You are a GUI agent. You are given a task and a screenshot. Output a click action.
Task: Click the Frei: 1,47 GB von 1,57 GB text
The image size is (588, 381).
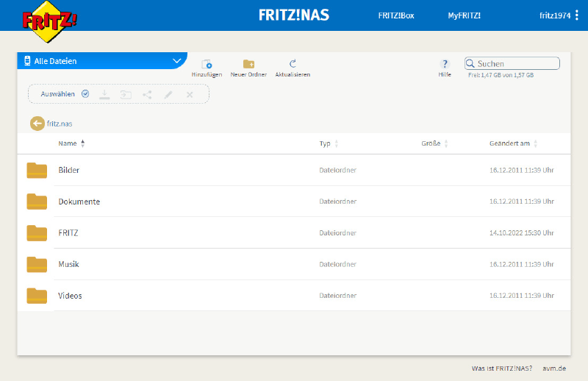click(501, 75)
